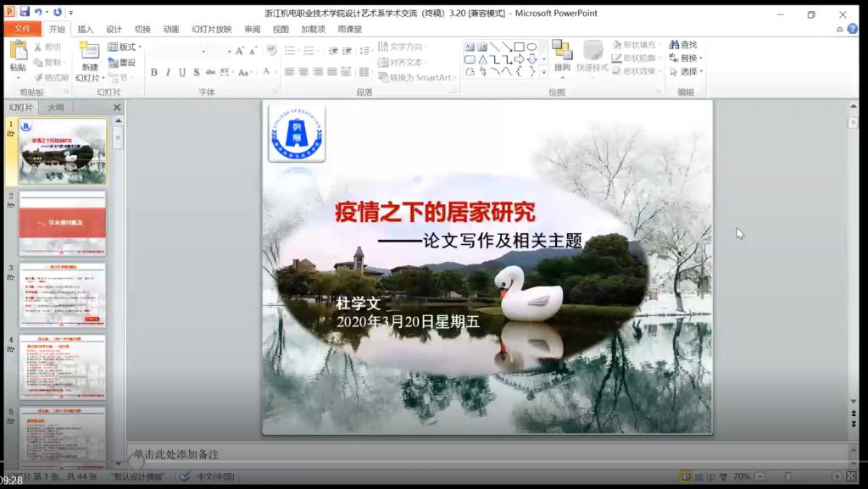Switch to the 插入 ribbon tab
Image resolution: width=868 pixels, height=489 pixels.
point(85,27)
